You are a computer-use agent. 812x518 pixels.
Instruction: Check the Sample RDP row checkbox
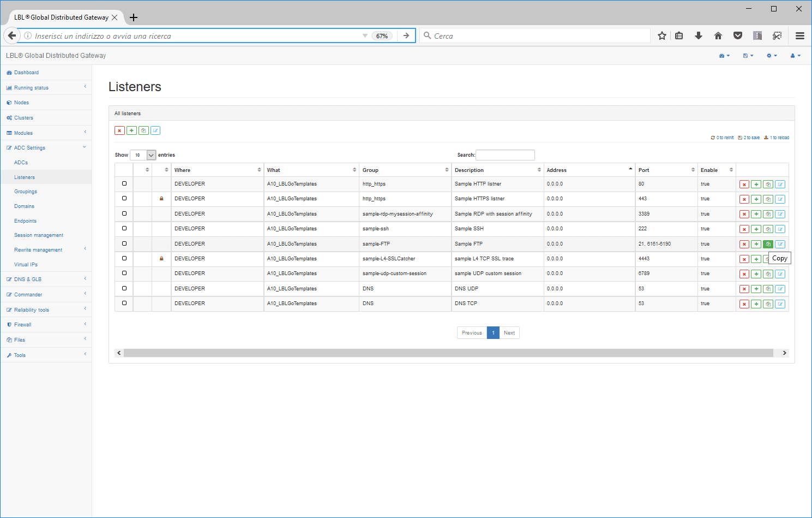click(124, 213)
